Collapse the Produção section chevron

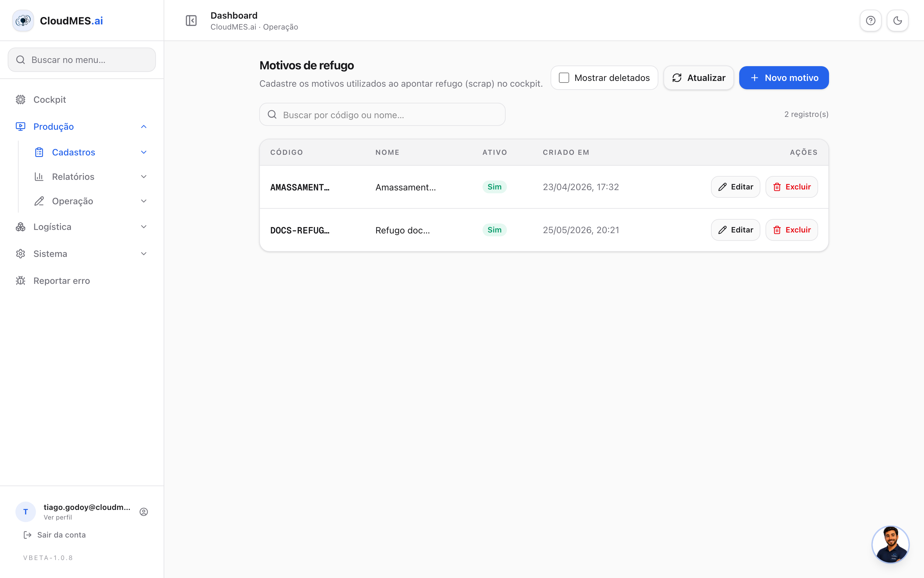click(x=143, y=127)
